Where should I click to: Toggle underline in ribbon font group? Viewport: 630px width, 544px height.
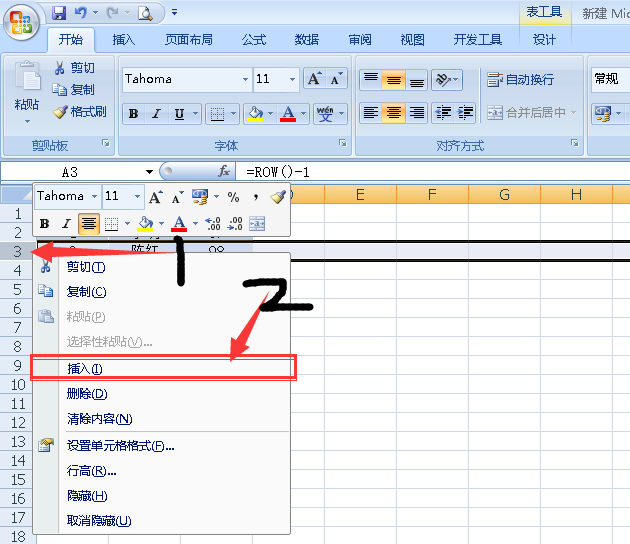point(179,114)
